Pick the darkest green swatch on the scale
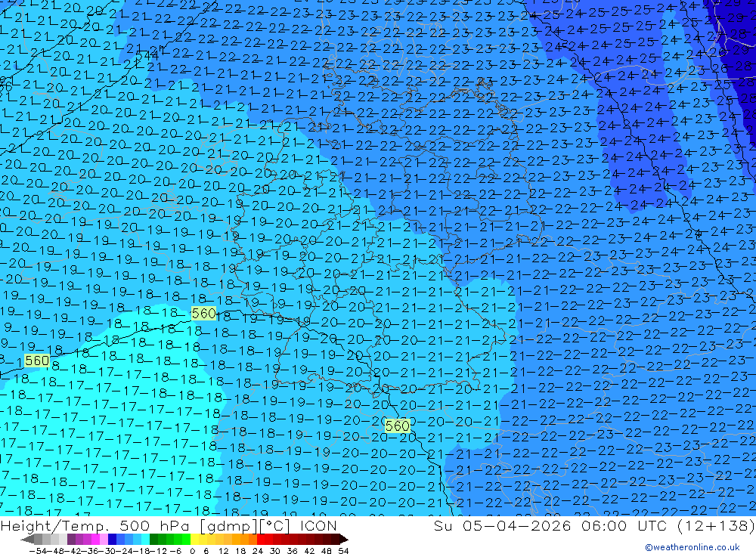 pos(153,540)
